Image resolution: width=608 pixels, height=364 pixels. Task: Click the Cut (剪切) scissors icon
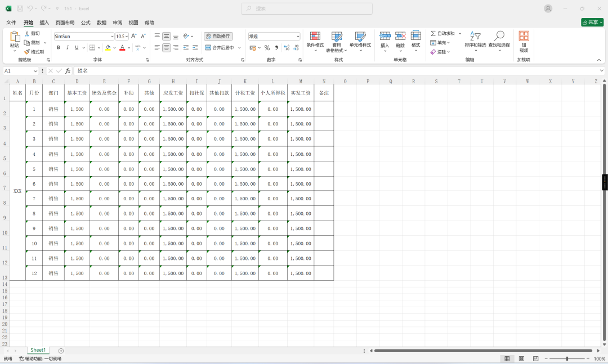(26, 34)
